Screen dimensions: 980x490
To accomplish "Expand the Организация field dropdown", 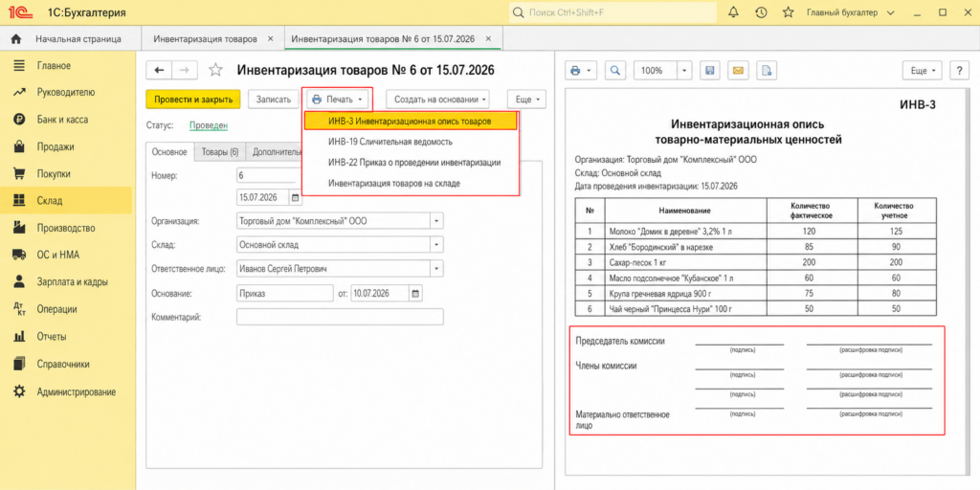I will pos(436,221).
